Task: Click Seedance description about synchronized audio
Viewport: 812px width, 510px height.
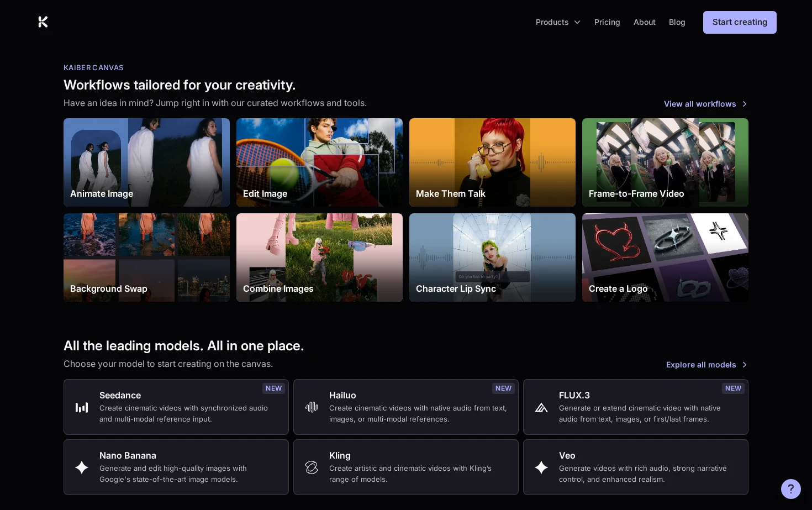Action: [183, 413]
